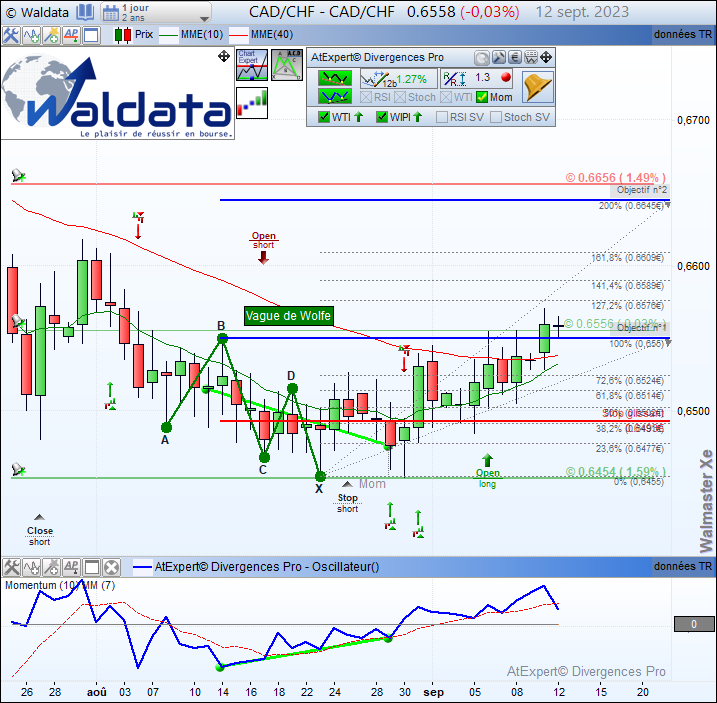
Task: Click the 'Momentum (10) MM (7)' label
Action: (x=60, y=585)
